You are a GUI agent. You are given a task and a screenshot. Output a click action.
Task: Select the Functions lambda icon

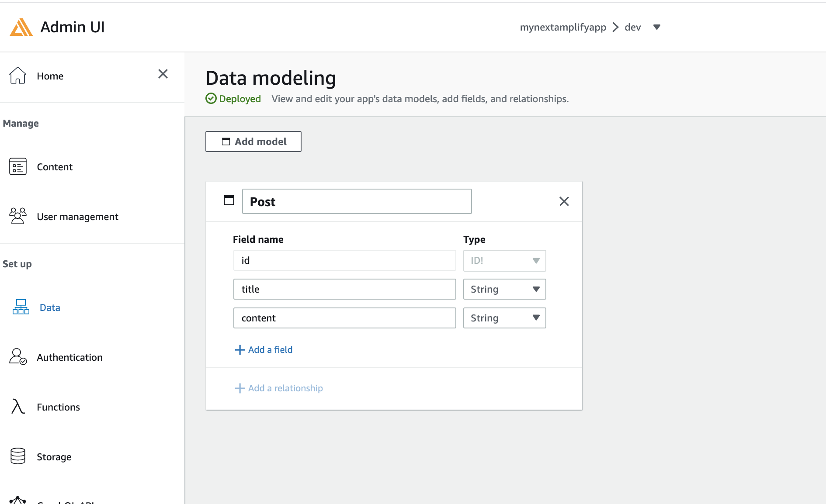pyautogui.click(x=17, y=407)
